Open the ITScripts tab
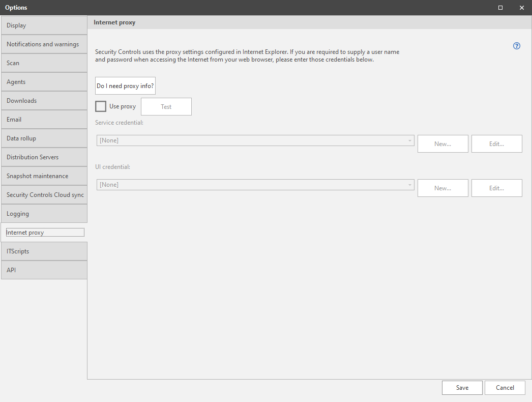The height and width of the screenshot is (402, 532). [x=44, y=251]
